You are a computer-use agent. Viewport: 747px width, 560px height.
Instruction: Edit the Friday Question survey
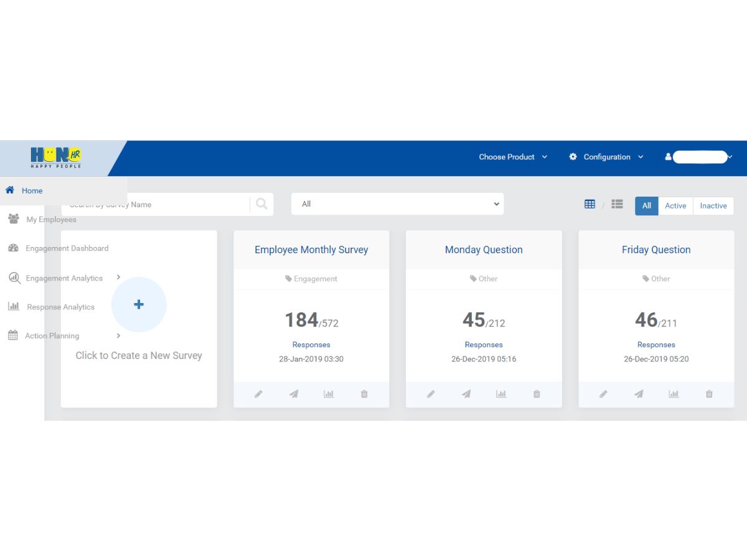[603, 394]
